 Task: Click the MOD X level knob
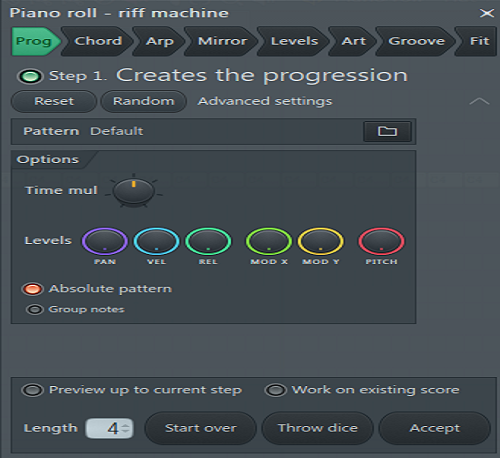(269, 241)
